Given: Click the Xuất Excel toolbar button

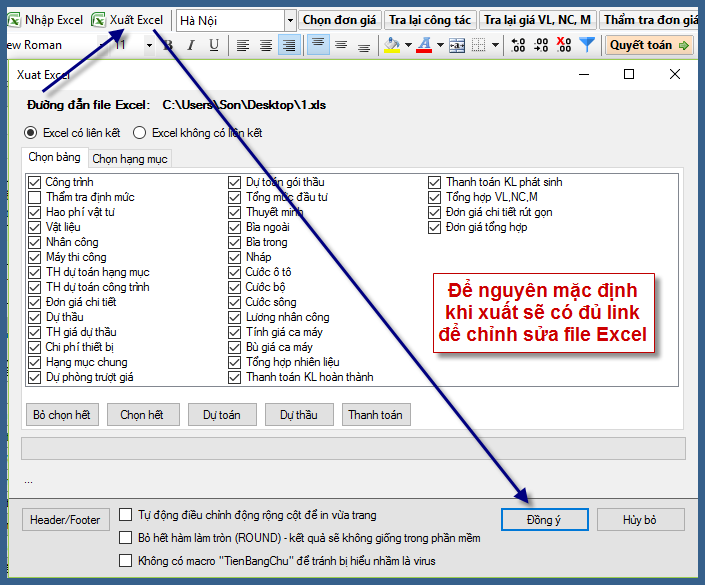Looking at the screenshot, I should coord(127,19).
